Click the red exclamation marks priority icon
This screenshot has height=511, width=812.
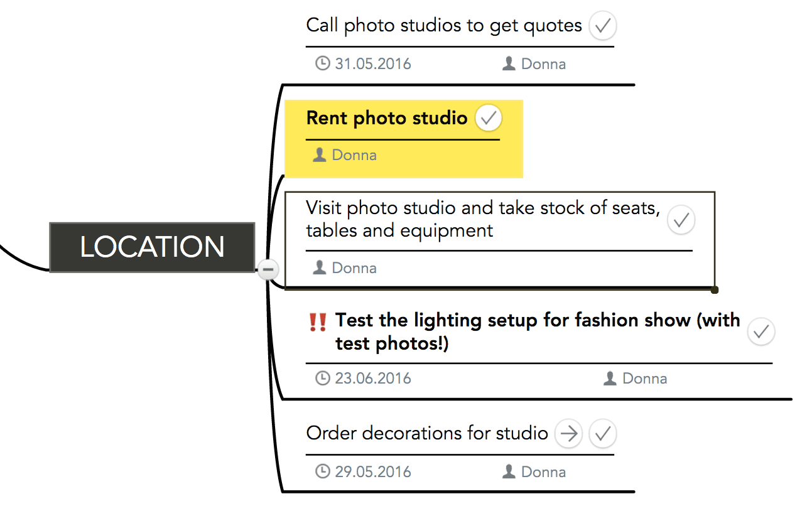318,322
